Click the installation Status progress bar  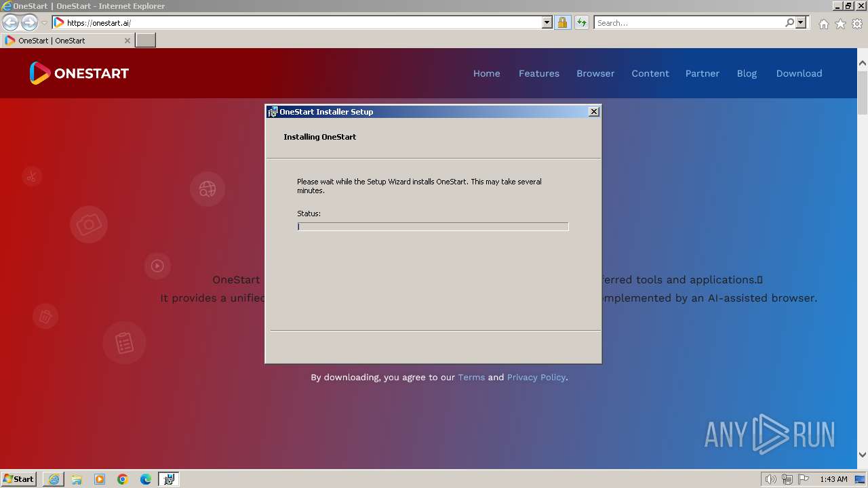pos(433,226)
